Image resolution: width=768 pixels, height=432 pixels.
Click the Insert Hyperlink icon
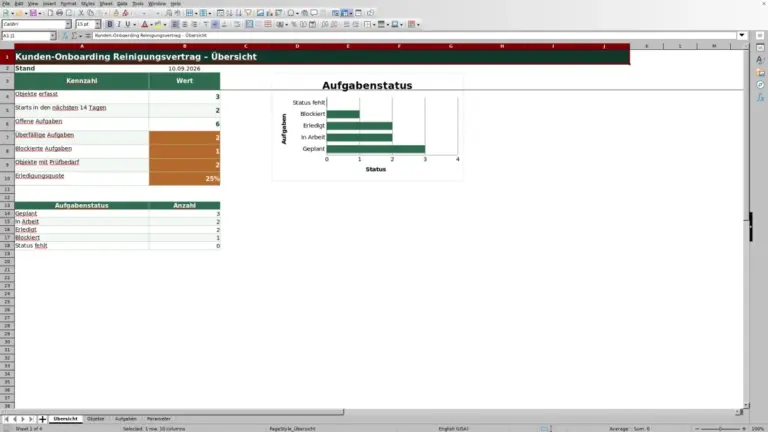pos(304,13)
